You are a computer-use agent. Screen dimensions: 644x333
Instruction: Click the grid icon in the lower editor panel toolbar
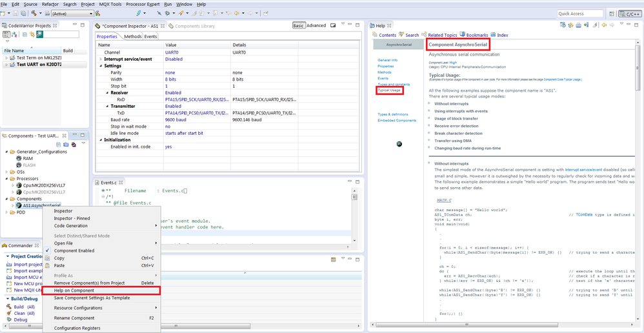(x=333, y=259)
